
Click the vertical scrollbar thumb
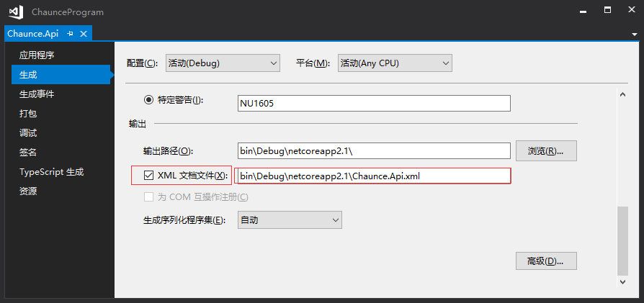click(623, 240)
